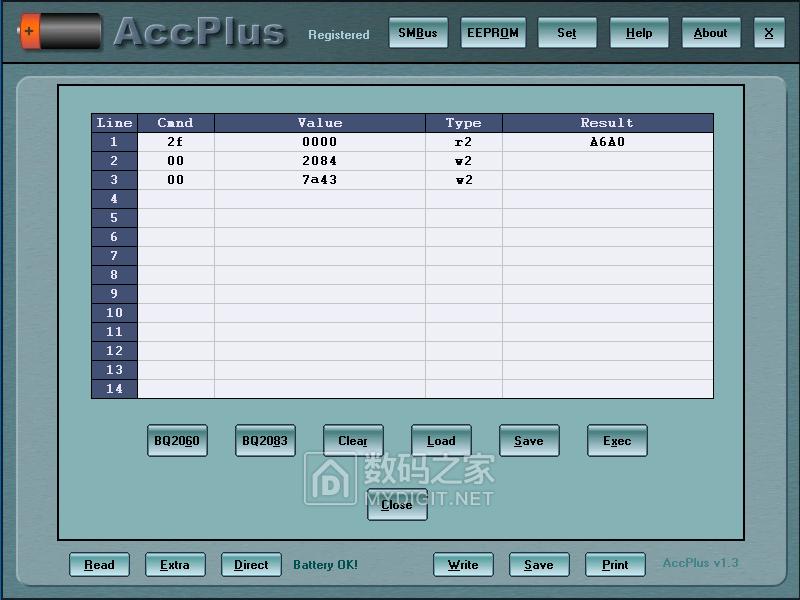Image resolution: width=800 pixels, height=600 pixels.
Task: Click the 'Registered' label
Action: point(339,35)
